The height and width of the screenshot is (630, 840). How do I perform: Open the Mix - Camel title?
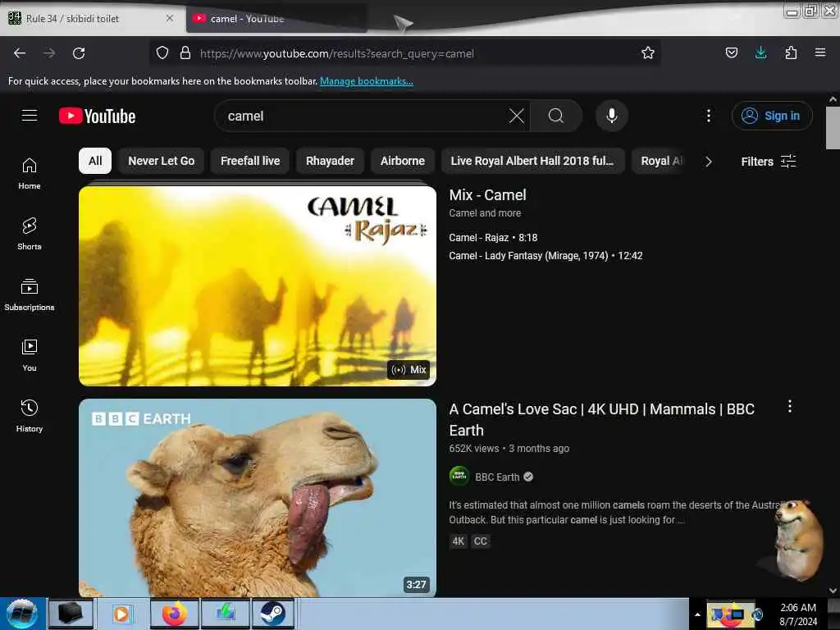[x=487, y=195]
